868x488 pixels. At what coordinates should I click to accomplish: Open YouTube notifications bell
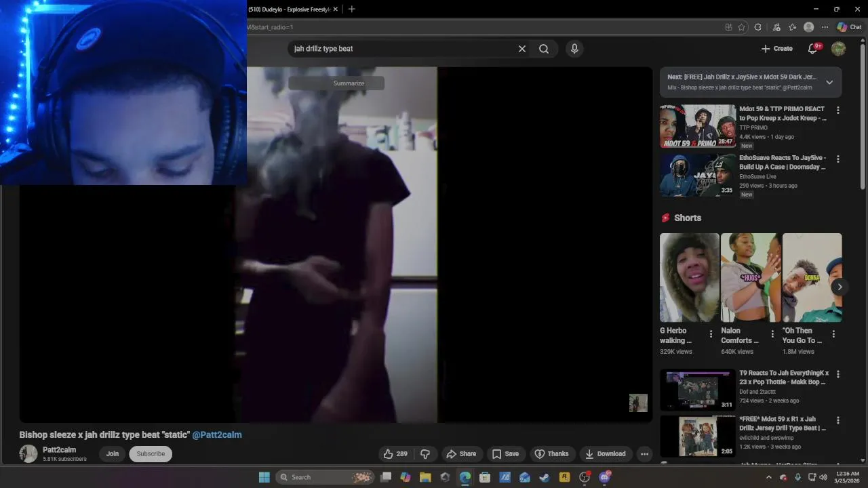(812, 49)
